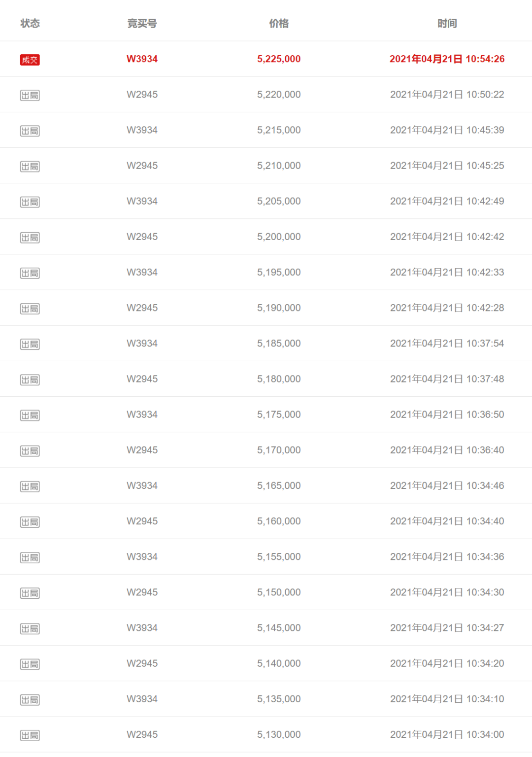Click 出局 badge beside price 5,160,000
The height and width of the screenshot is (757, 532).
coord(30,522)
